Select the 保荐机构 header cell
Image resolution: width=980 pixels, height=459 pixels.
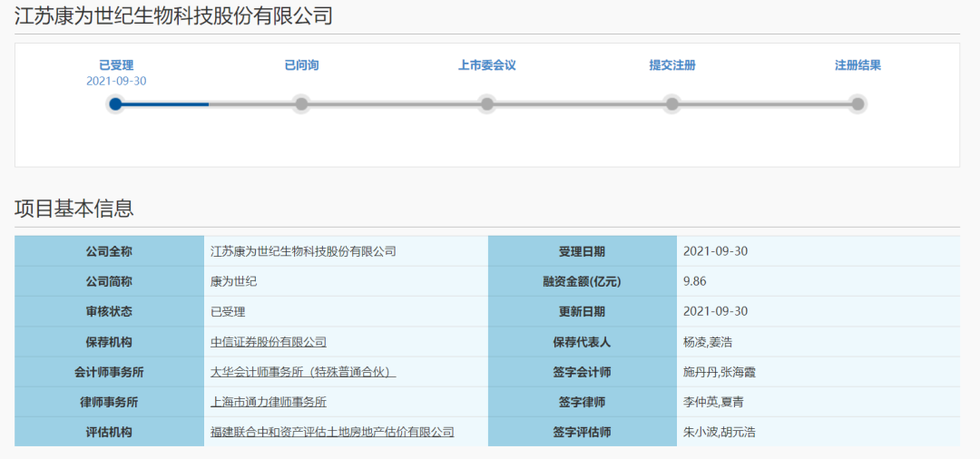point(110,342)
